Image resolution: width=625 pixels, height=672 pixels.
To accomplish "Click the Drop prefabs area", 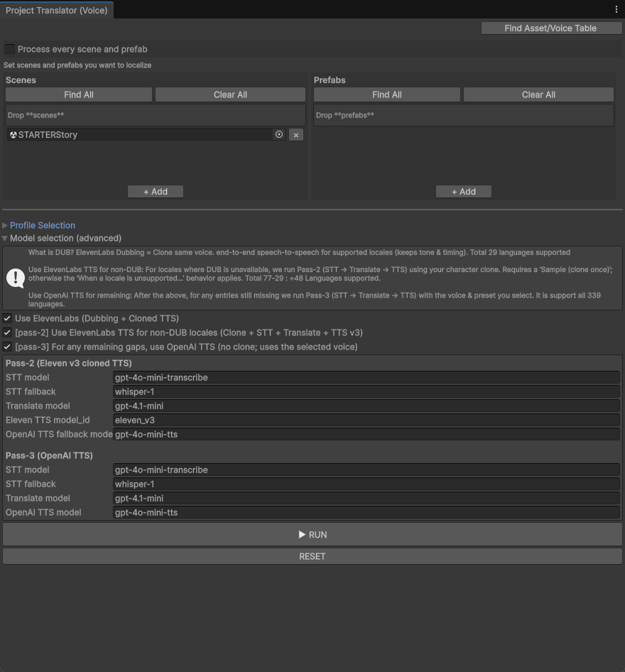I will click(x=463, y=114).
